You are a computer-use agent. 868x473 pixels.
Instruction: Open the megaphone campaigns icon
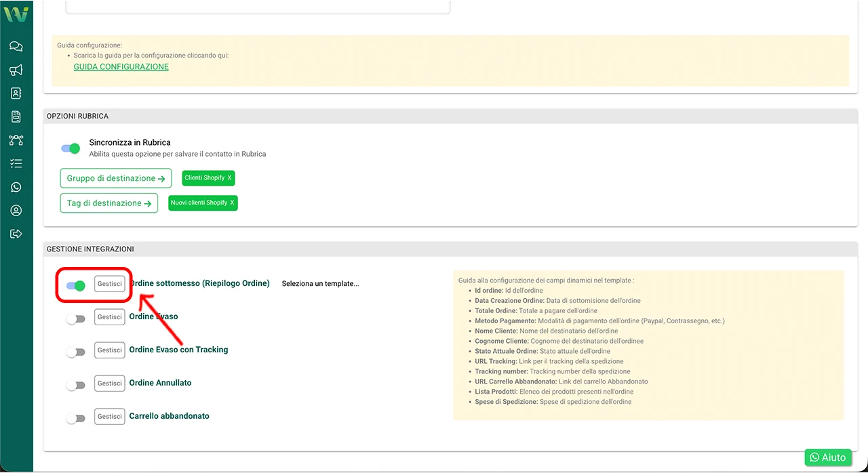pyautogui.click(x=16, y=70)
